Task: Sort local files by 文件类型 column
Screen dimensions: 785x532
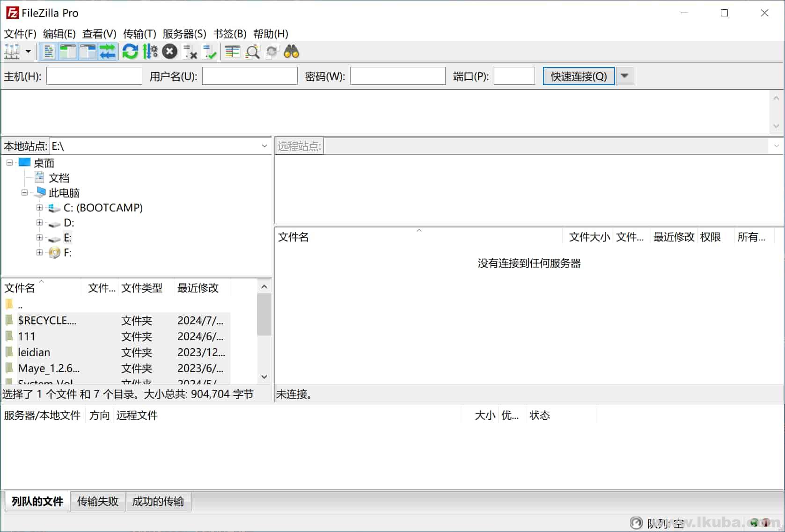Action: [x=147, y=288]
